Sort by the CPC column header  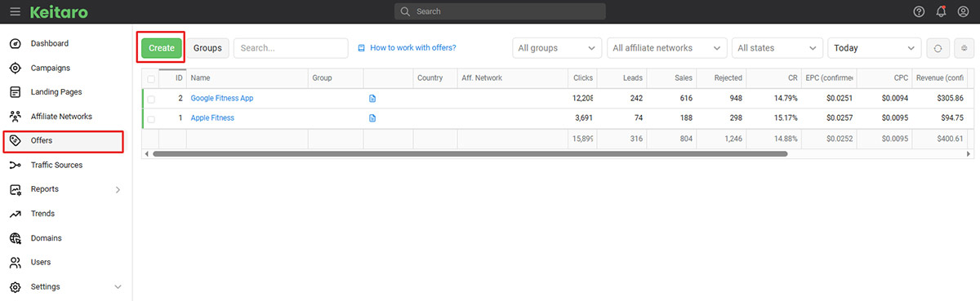pyautogui.click(x=884, y=78)
